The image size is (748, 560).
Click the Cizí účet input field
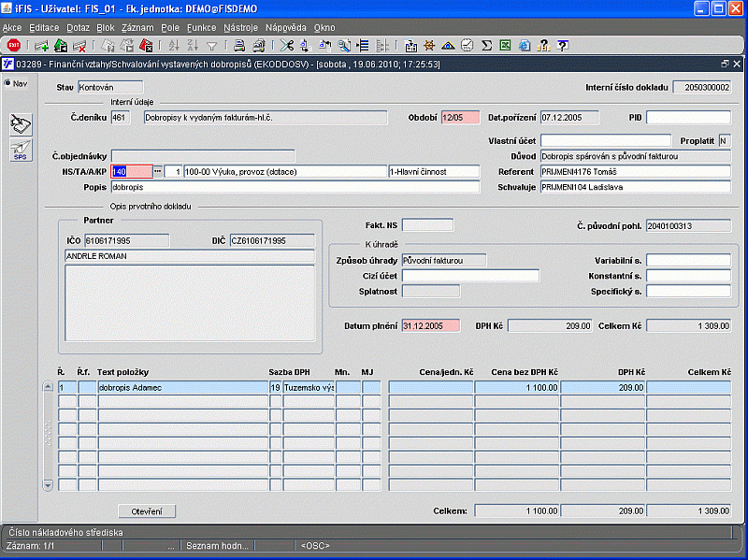pyautogui.click(x=471, y=276)
